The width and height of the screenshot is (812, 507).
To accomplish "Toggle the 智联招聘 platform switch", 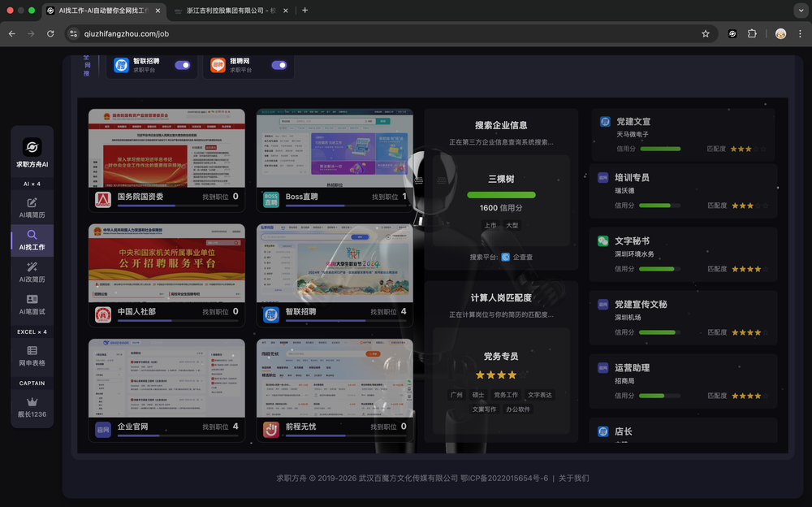I will (183, 65).
